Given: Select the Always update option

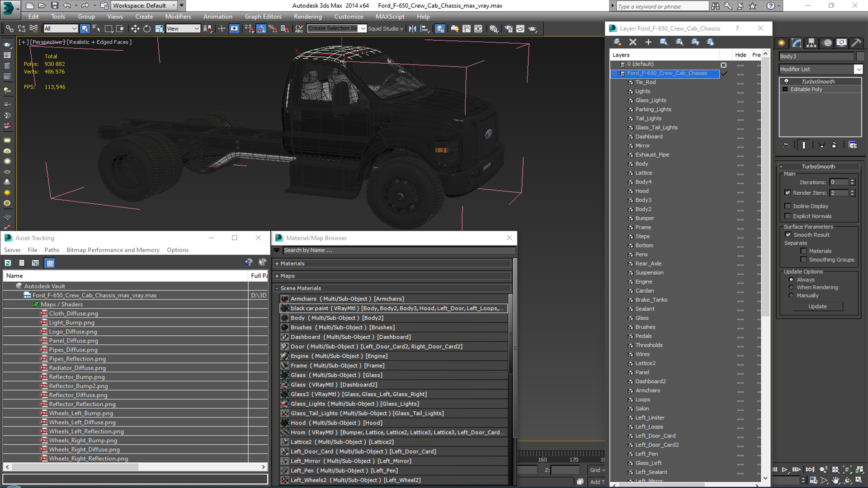Looking at the screenshot, I should point(791,280).
